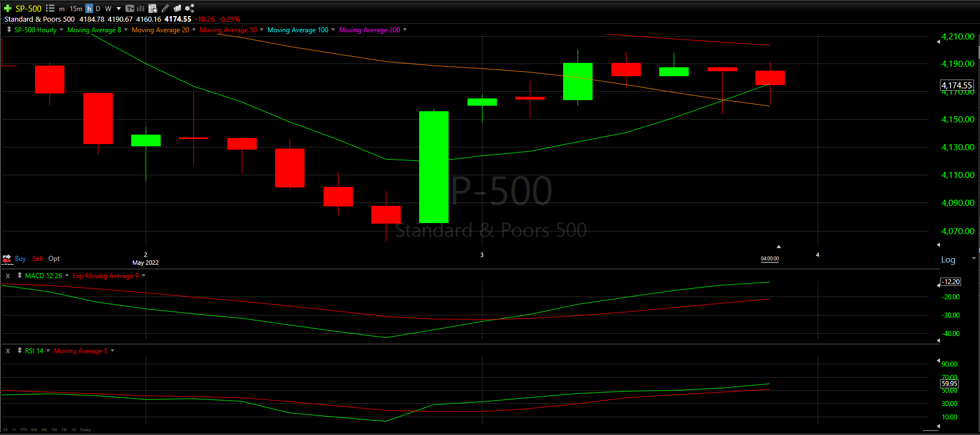Select the 1Y range at bottom

14,429
